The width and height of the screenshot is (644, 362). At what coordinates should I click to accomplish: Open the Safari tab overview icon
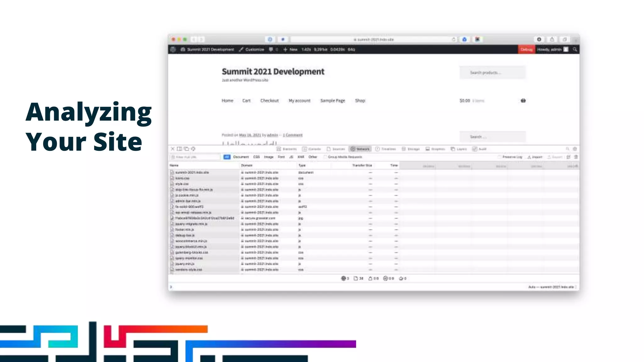(565, 39)
